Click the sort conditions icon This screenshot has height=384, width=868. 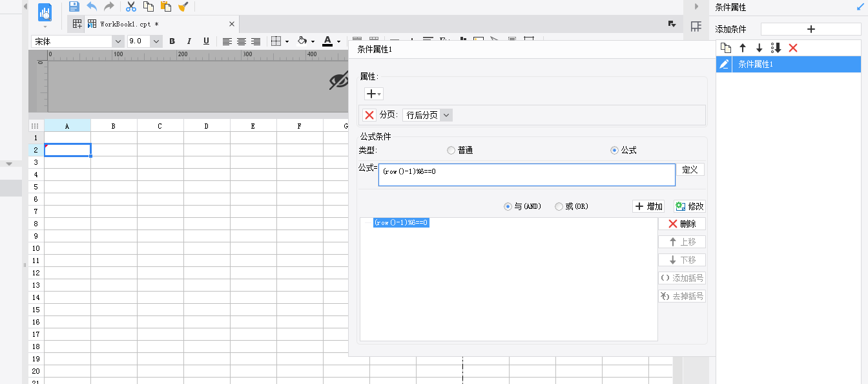(776, 48)
